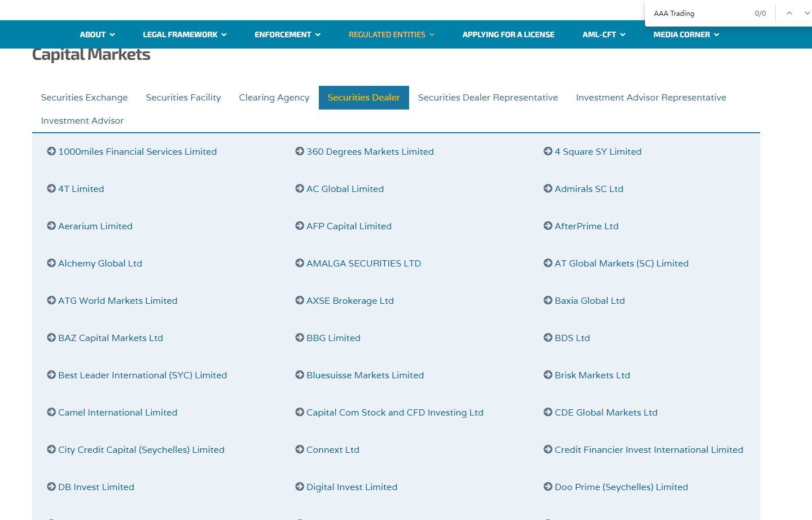The width and height of the screenshot is (812, 520).
Task: Open the REGULATED ENTITIES dropdown
Action: pos(392,34)
